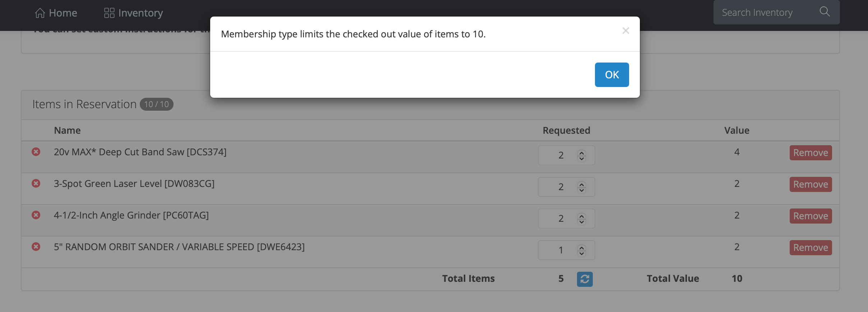
Task: Open the Inventory menu item
Action: click(133, 13)
